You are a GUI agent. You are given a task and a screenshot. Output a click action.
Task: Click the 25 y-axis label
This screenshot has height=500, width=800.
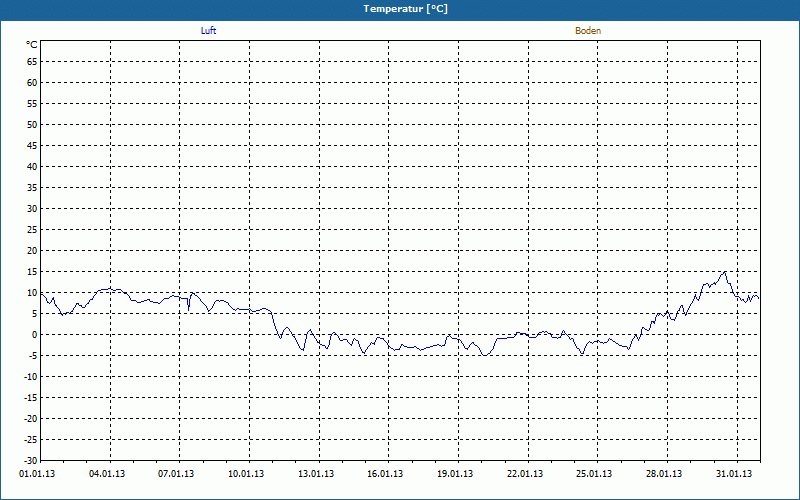32,230
